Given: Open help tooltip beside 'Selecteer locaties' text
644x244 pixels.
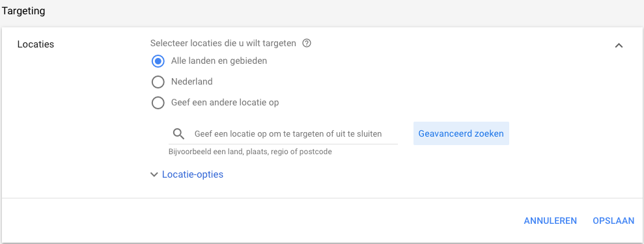Looking at the screenshot, I should 307,43.
